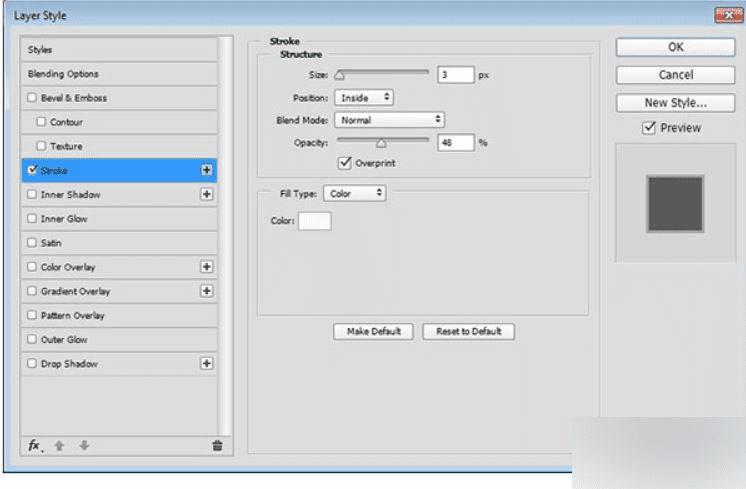Click the OK button
Screen dimensions: 746x489
(x=675, y=47)
